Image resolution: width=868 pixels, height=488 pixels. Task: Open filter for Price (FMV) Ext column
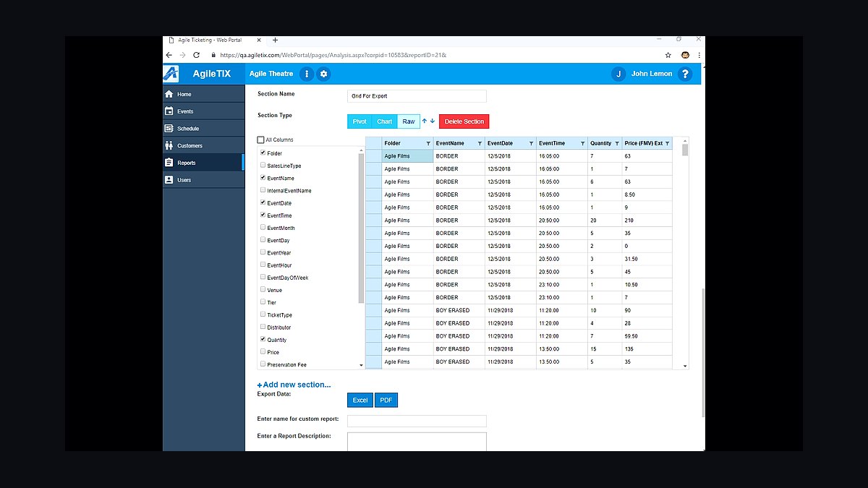point(667,143)
